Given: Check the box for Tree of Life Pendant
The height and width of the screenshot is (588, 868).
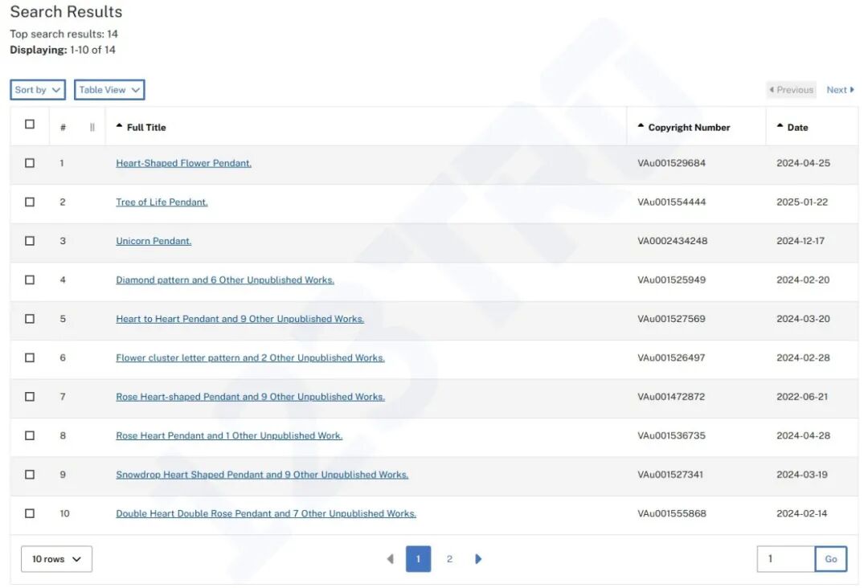Looking at the screenshot, I should point(30,202).
